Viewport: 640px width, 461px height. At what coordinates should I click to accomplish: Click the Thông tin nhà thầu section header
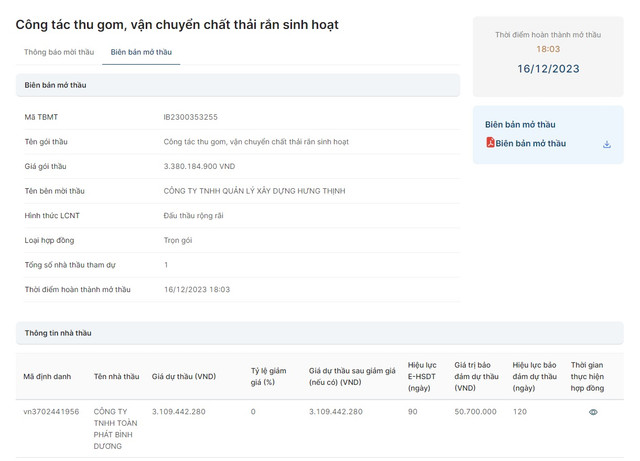pyautogui.click(x=58, y=333)
